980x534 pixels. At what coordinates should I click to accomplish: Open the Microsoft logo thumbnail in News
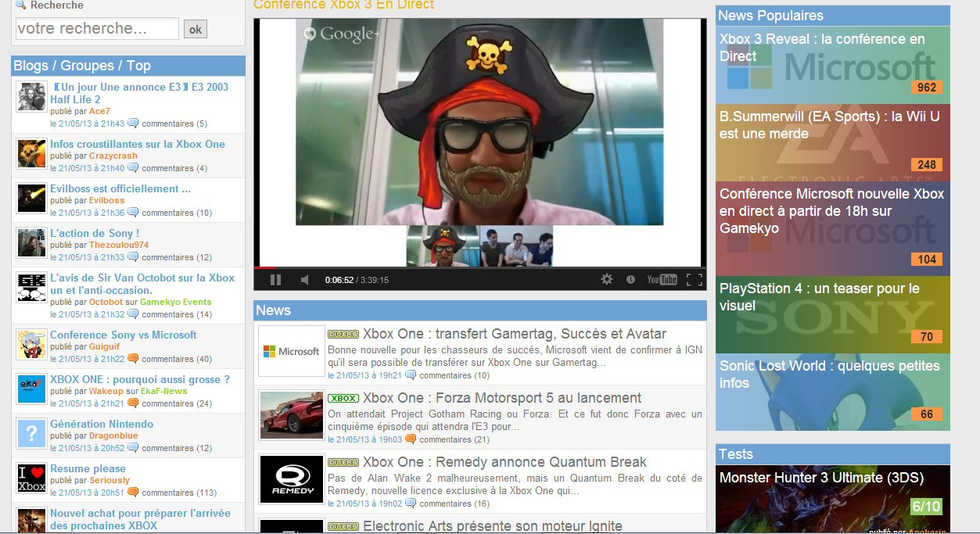coord(291,351)
